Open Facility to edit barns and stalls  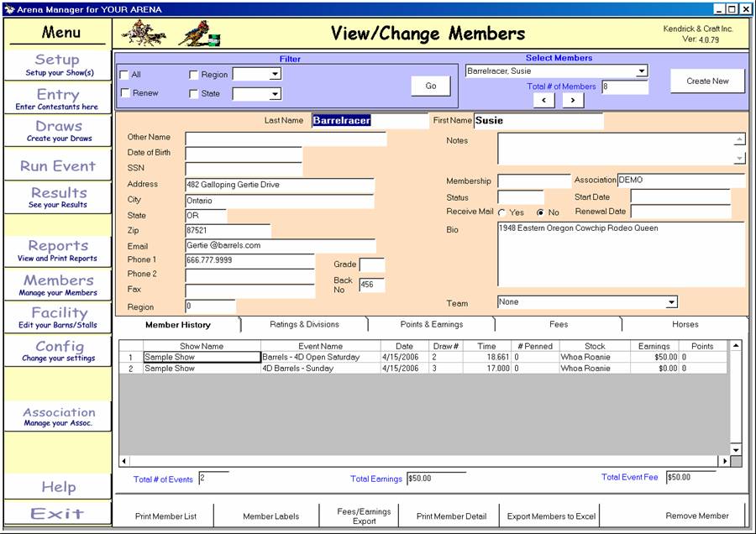click(x=58, y=317)
